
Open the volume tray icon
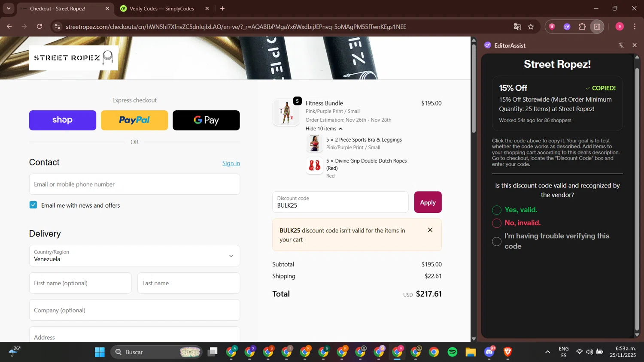pyautogui.click(x=589, y=352)
